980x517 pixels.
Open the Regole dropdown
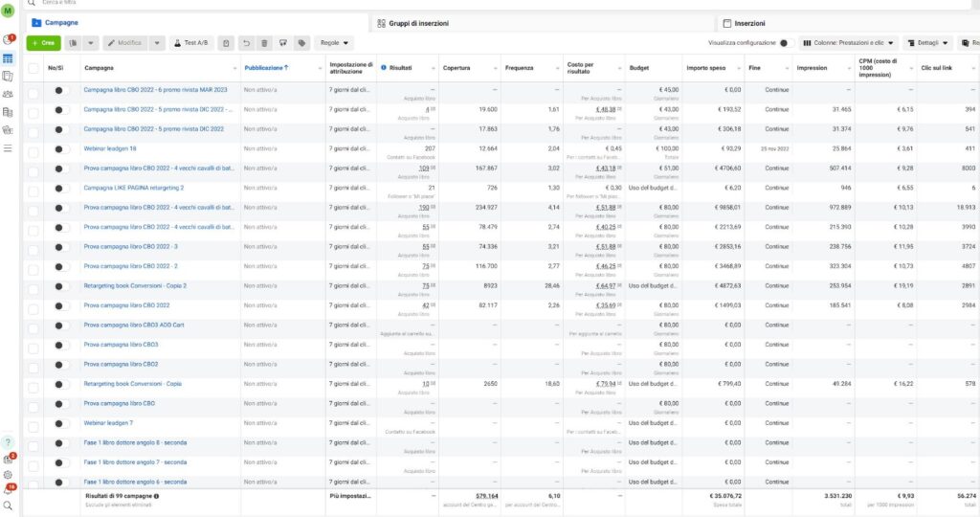[334, 43]
